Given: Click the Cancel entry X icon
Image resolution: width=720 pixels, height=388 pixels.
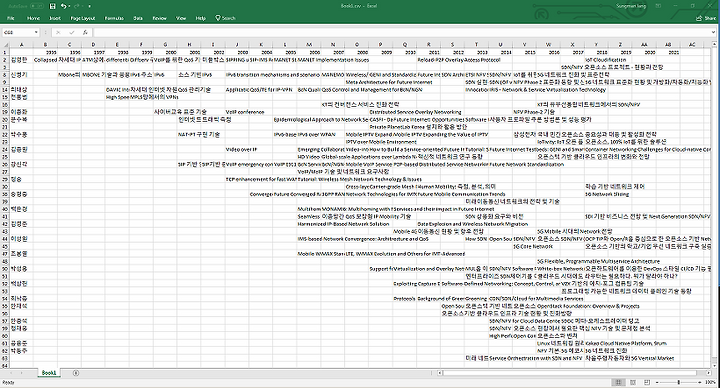Looking at the screenshot, I should (58, 33).
